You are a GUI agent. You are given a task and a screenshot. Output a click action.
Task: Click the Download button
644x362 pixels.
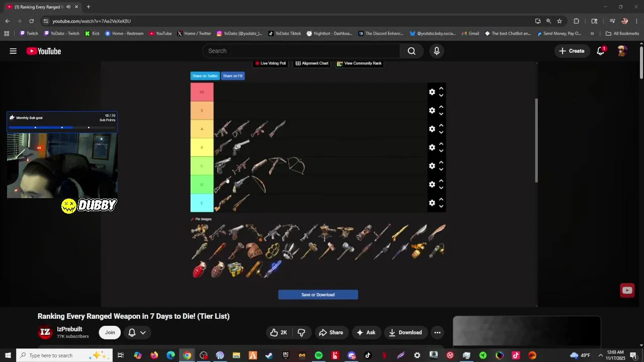point(405,332)
